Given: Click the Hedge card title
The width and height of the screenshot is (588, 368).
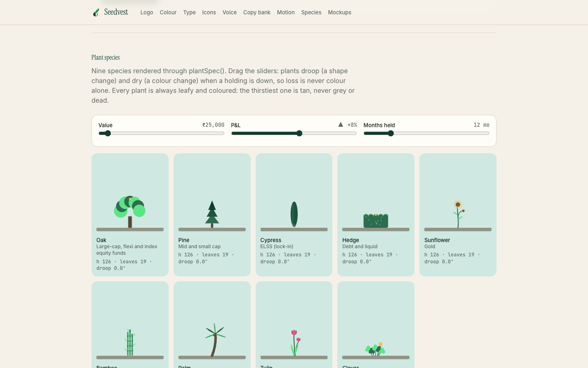Looking at the screenshot, I should tap(351, 240).
